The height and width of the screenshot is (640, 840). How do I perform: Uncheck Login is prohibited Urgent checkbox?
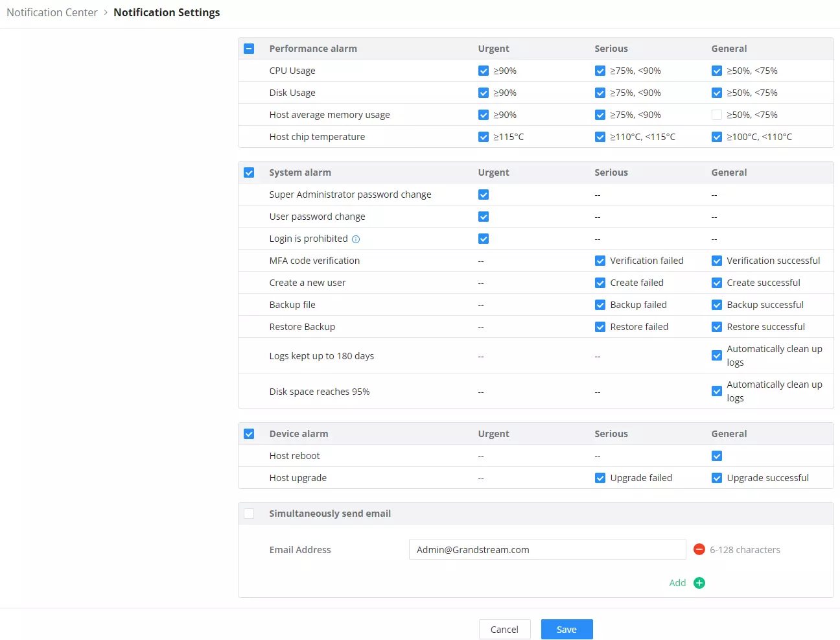484,239
